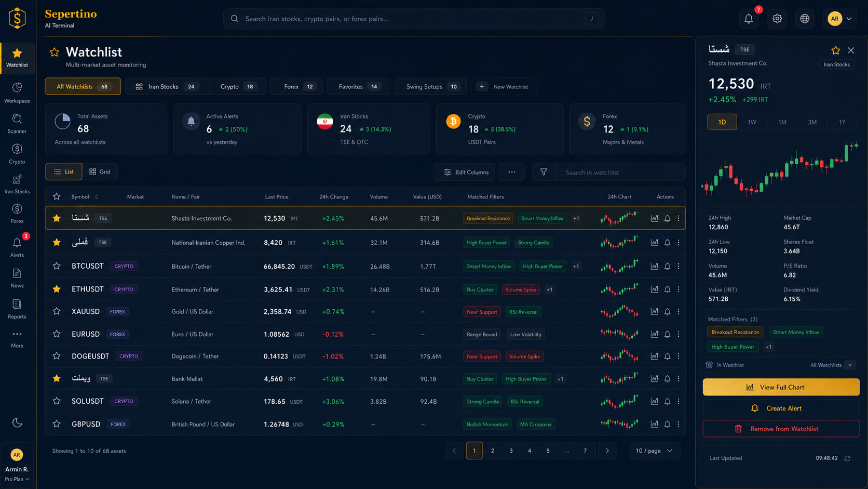The height and width of the screenshot is (489, 868).
Task: Set alert bell for GBPUSD row
Action: (667, 424)
